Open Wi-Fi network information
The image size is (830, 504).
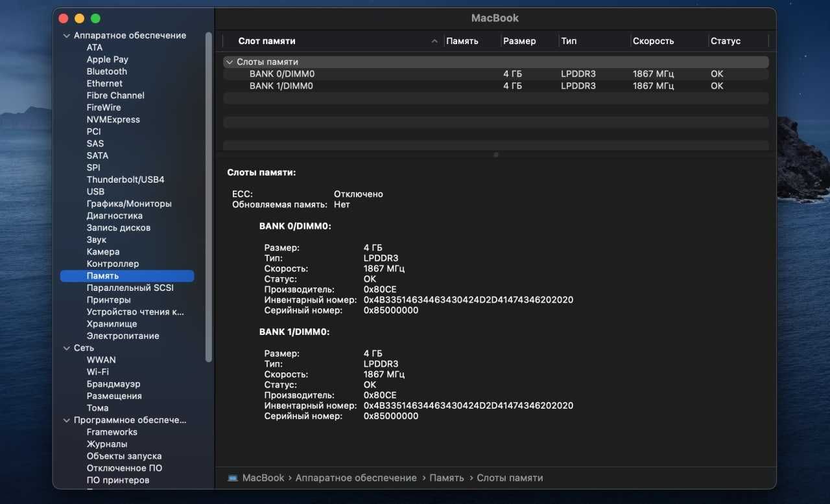(98, 372)
